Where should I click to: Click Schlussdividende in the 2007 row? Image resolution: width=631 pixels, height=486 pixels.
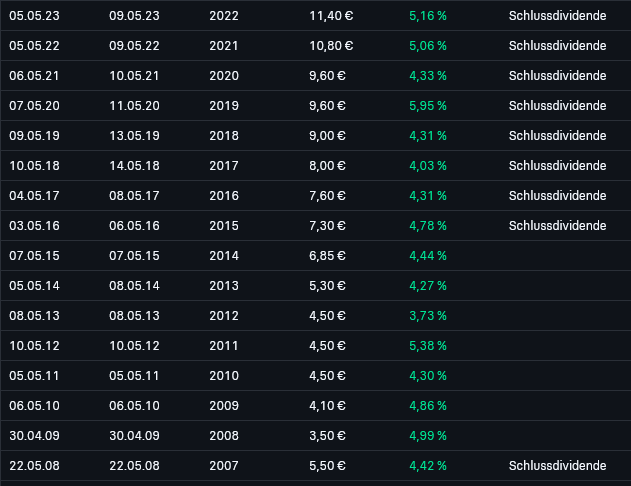[x=557, y=466]
